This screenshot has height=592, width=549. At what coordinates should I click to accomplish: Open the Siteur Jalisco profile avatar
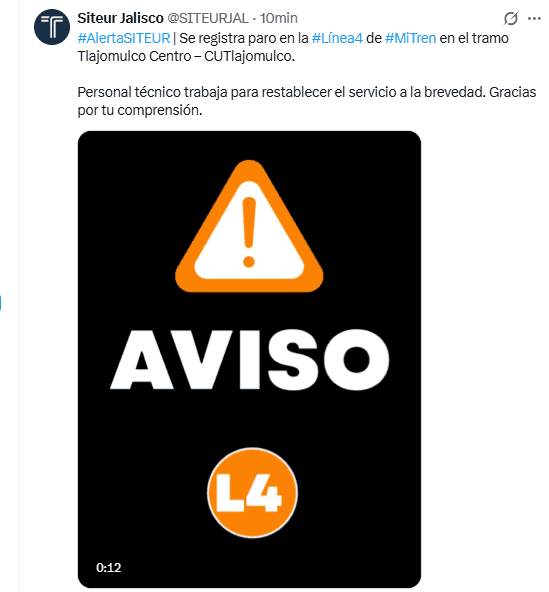point(52,27)
